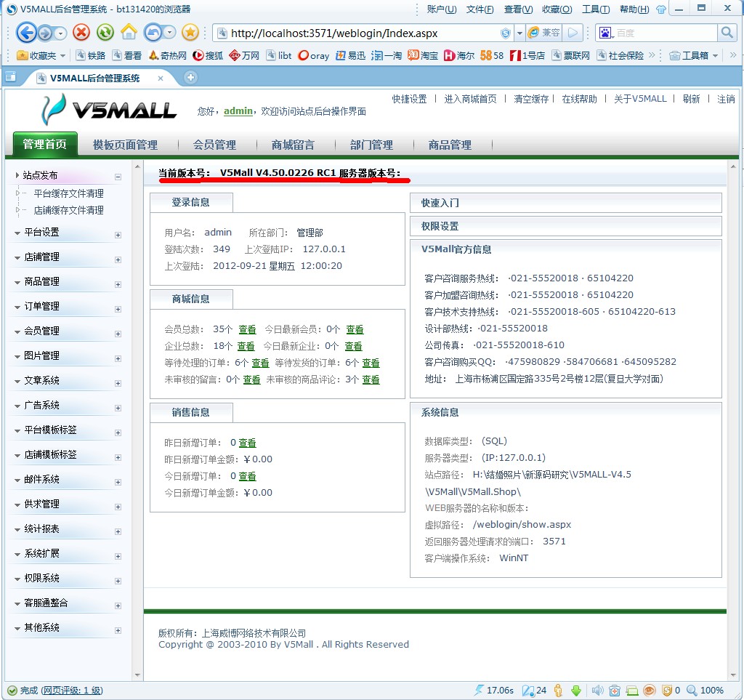Click the undo closed tab arrow icon

point(153,32)
